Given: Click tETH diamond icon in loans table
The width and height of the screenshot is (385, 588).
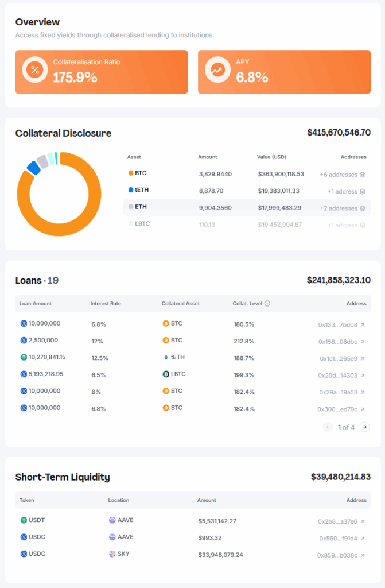Looking at the screenshot, I should (x=166, y=357).
